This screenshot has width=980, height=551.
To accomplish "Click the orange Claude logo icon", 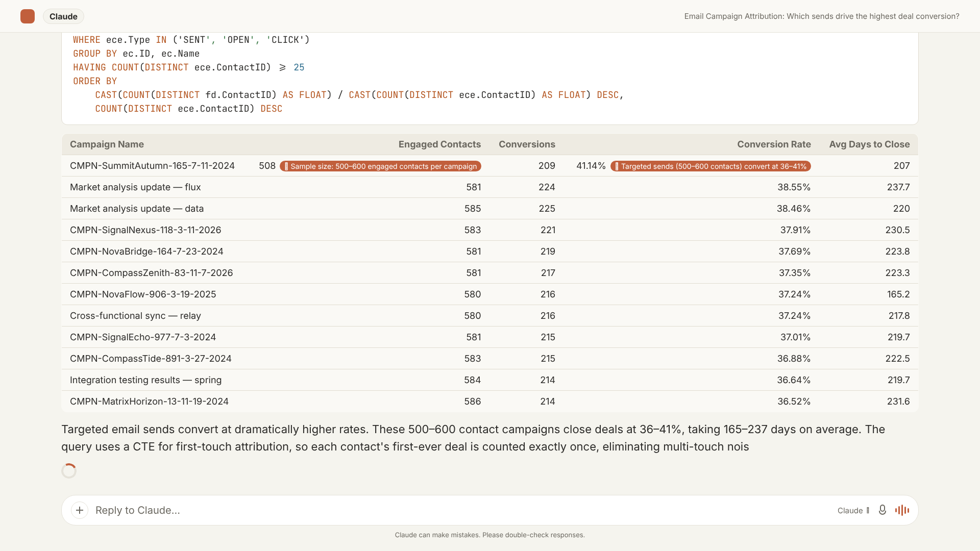I will coord(28,16).
